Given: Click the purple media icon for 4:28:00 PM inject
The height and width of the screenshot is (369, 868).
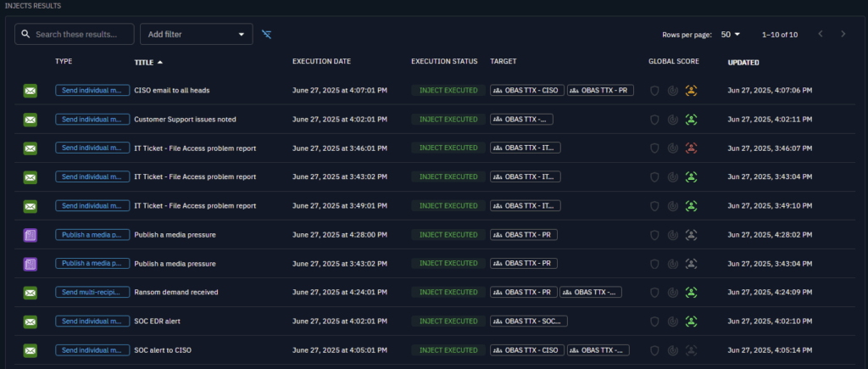Looking at the screenshot, I should [x=31, y=235].
